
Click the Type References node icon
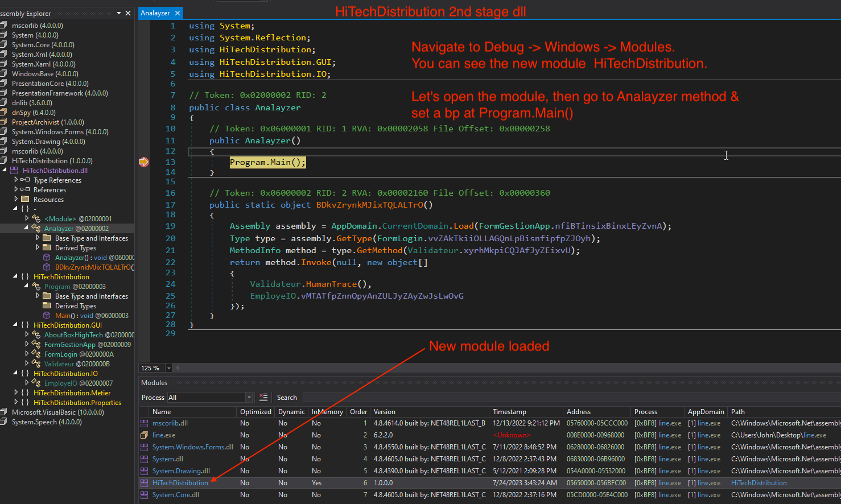[x=25, y=180]
